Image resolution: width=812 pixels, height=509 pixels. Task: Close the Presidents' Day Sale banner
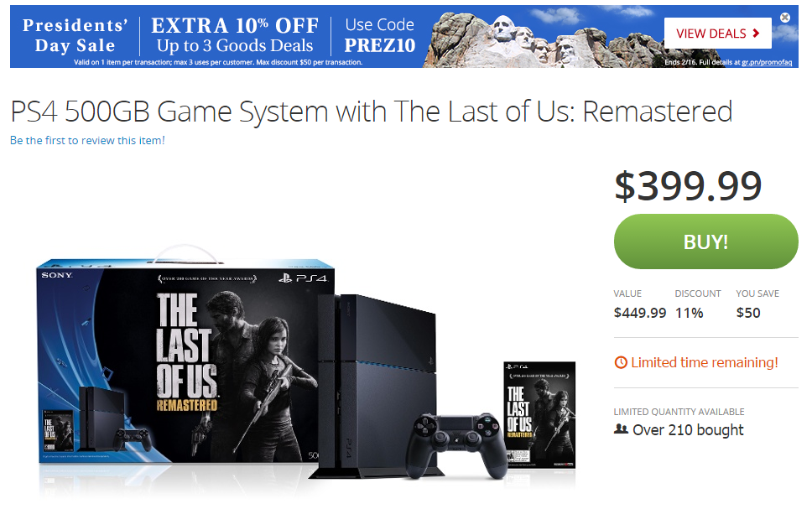(785, 18)
